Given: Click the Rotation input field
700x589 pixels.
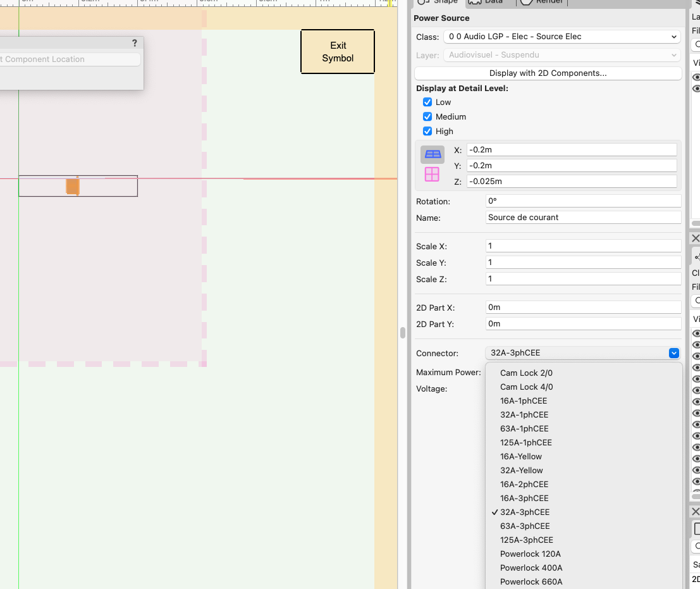Looking at the screenshot, I should 583,201.
